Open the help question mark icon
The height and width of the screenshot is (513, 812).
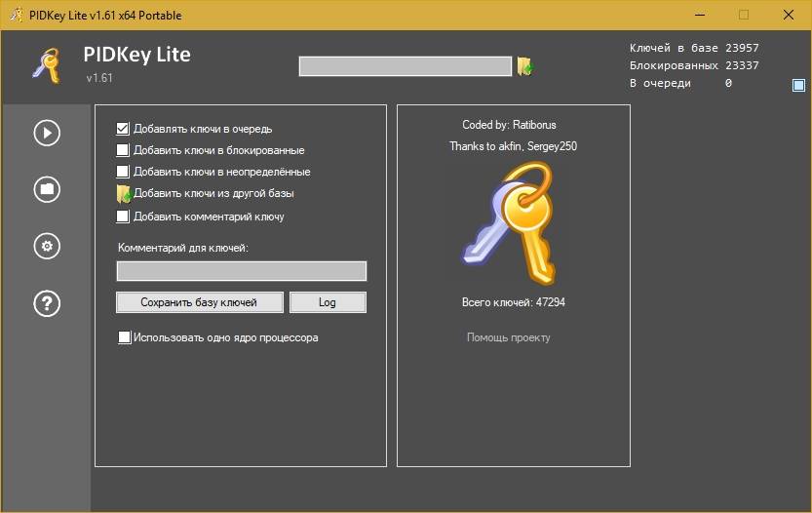click(x=47, y=303)
